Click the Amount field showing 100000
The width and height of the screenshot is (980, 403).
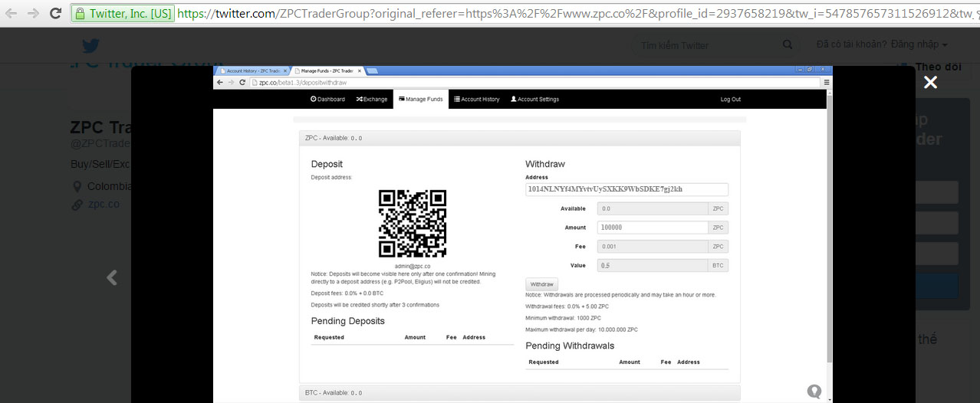pos(653,228)
